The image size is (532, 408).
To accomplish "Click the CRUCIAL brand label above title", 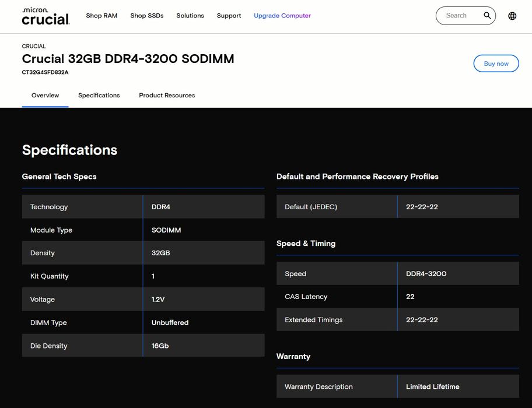I will (x=34, y=46).
